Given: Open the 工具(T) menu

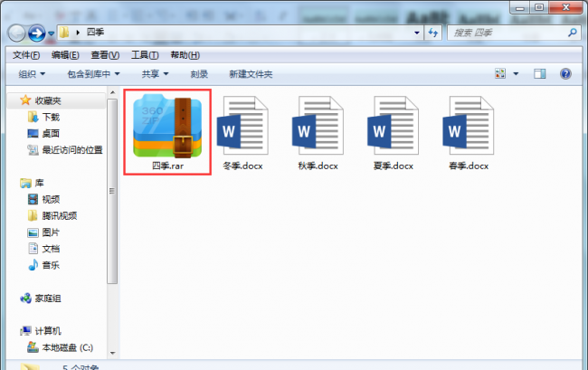Looking at the screenshot, I should click(x=145, y=55).
